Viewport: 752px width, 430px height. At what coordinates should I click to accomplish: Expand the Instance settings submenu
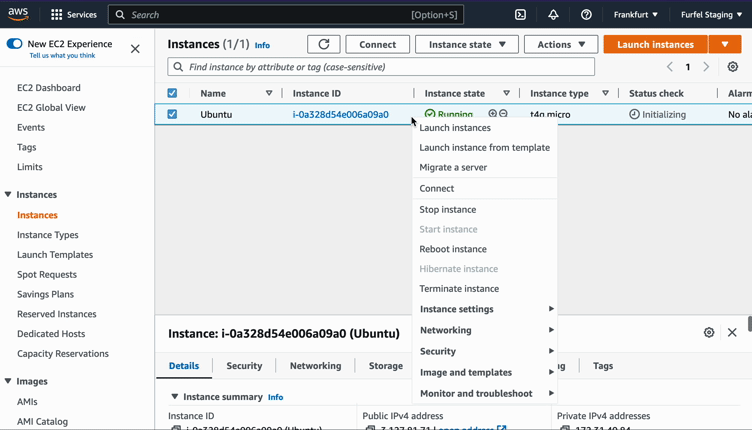(x=484, y=309)
